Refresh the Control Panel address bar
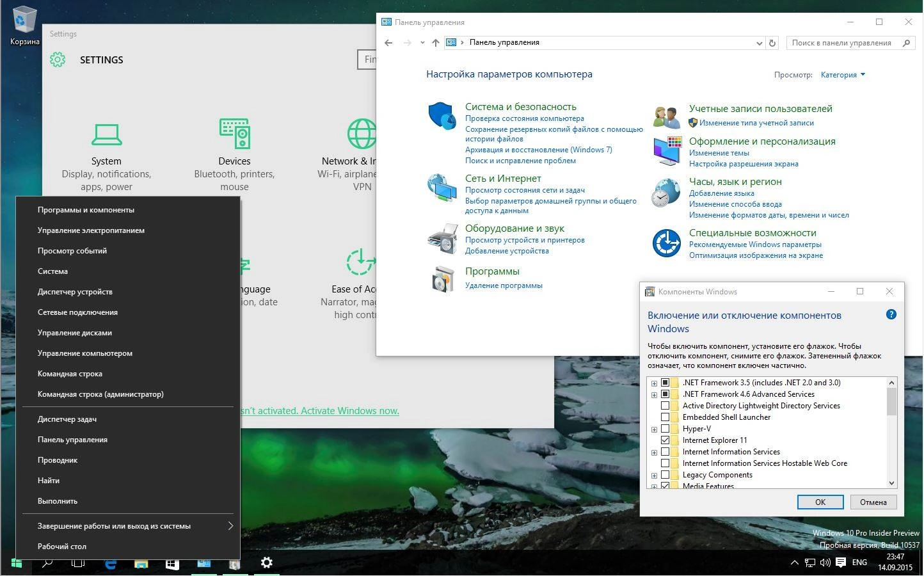This screenshot has height=576, width=924. (772, 43)
